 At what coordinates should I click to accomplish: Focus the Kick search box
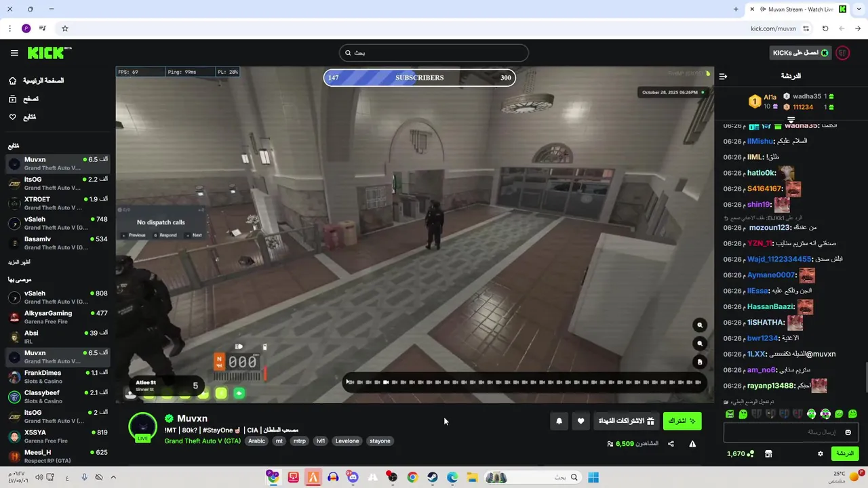coord(434,53)
